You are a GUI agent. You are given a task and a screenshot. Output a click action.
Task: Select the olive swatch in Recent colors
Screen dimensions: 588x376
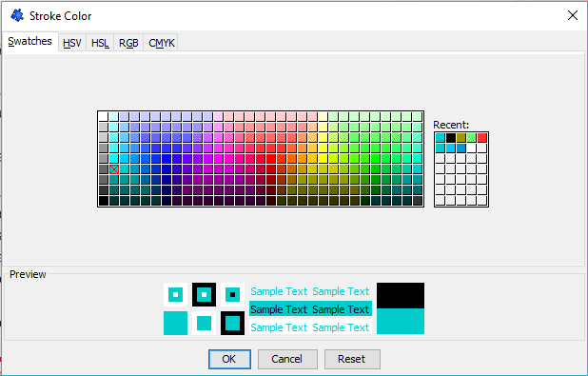461,138
